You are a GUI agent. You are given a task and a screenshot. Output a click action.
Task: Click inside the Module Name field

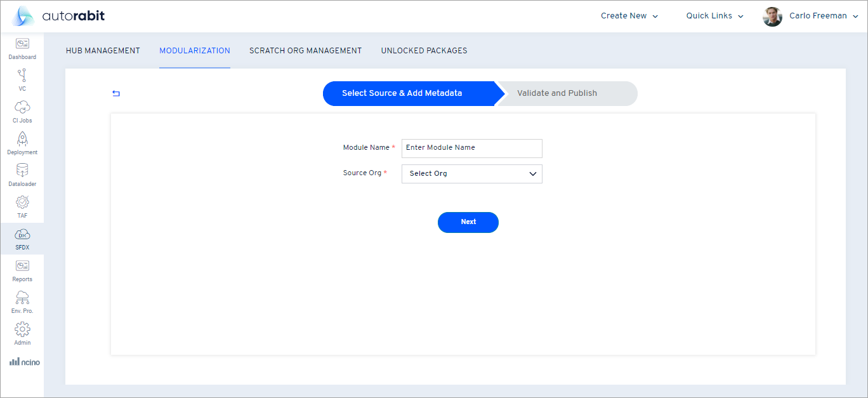pyautogui.click(x=471, y=148)
